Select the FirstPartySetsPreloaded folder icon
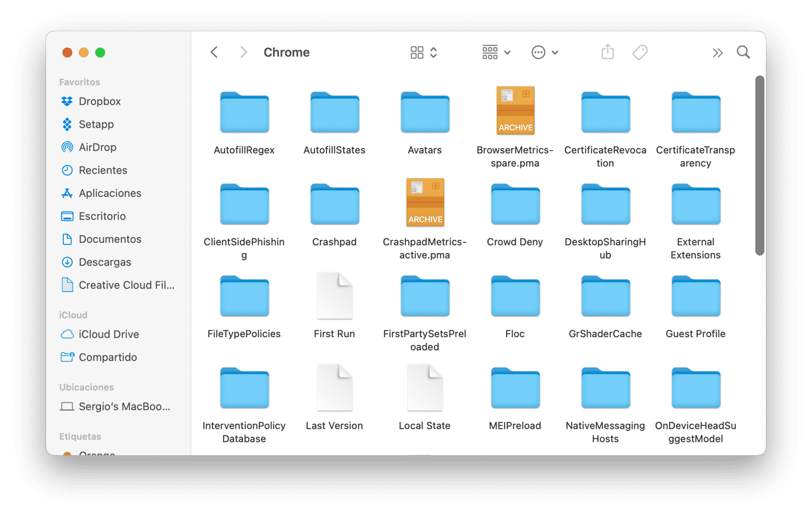The image size is (812, 516). coord(425,296)
